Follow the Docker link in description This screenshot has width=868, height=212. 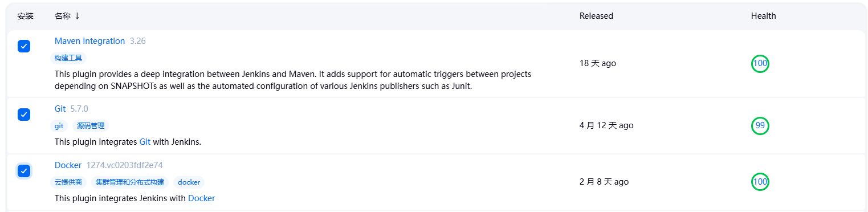(x=202, y=198)
